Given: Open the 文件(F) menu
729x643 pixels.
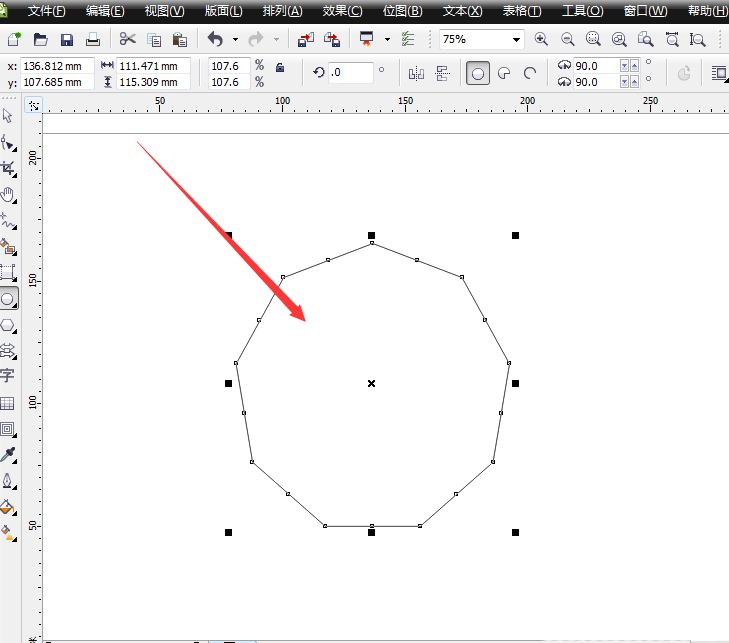Looking at the screenshot, I should tap(46, 11).
